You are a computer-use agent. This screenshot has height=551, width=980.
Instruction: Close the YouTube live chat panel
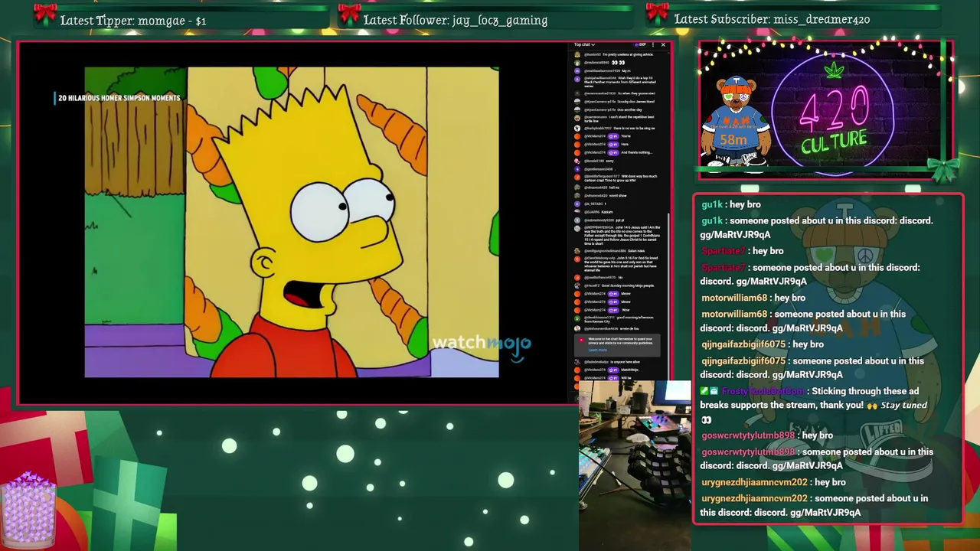pos(663,44)
